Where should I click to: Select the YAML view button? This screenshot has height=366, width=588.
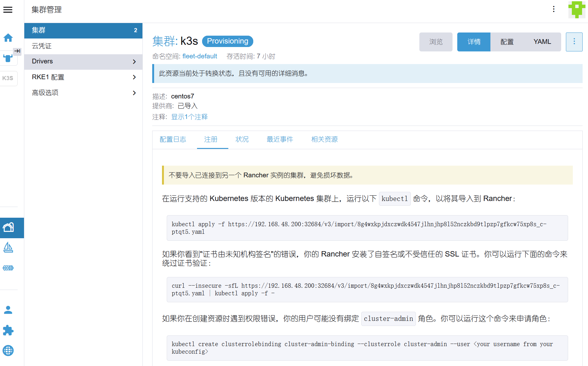pos(542,42)
